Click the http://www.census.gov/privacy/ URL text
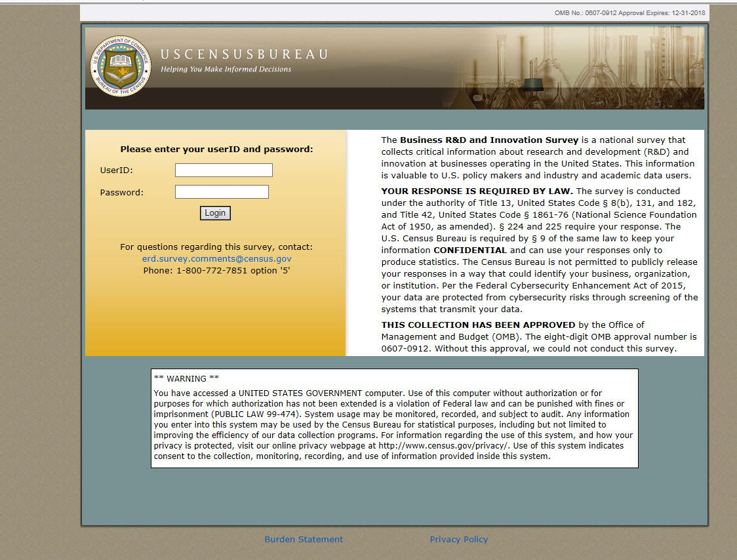 point(443,446)
